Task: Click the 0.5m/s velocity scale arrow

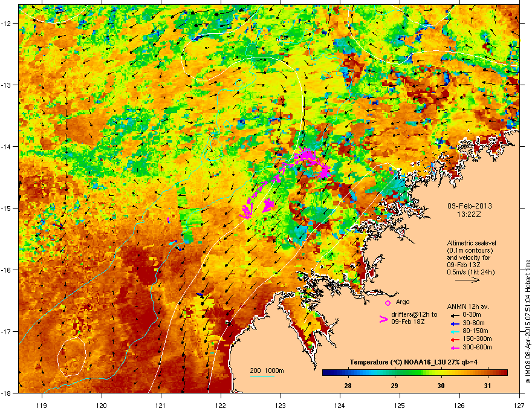Action: point(467,280)
